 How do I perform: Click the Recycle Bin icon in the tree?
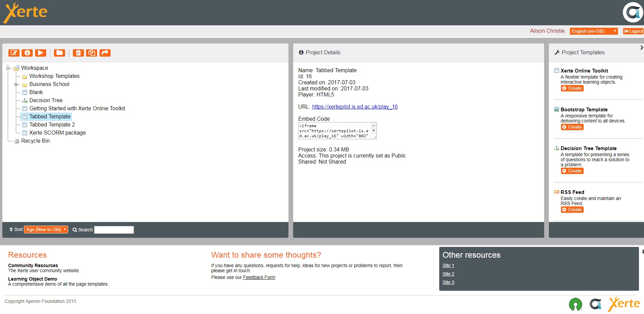pos(17,141)
